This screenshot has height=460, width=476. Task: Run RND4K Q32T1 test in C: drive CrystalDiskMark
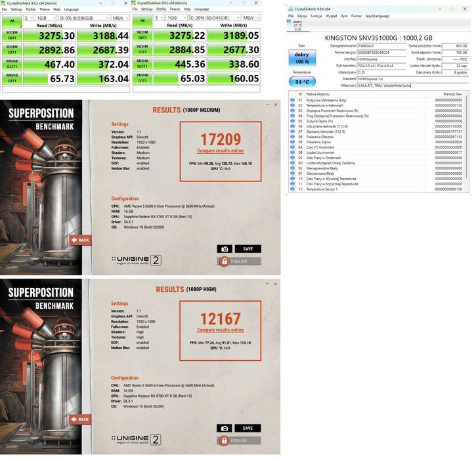tap(142, 64)
